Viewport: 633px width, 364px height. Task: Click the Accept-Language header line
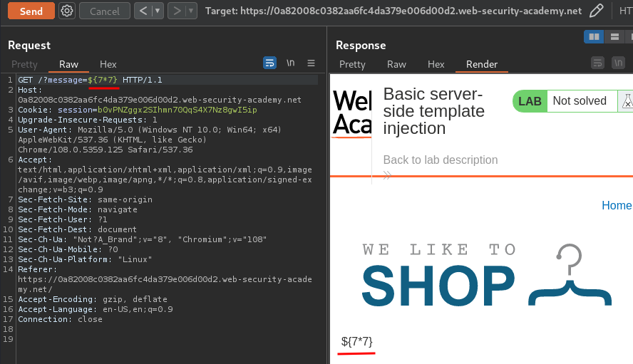click(x=96, y=309)
